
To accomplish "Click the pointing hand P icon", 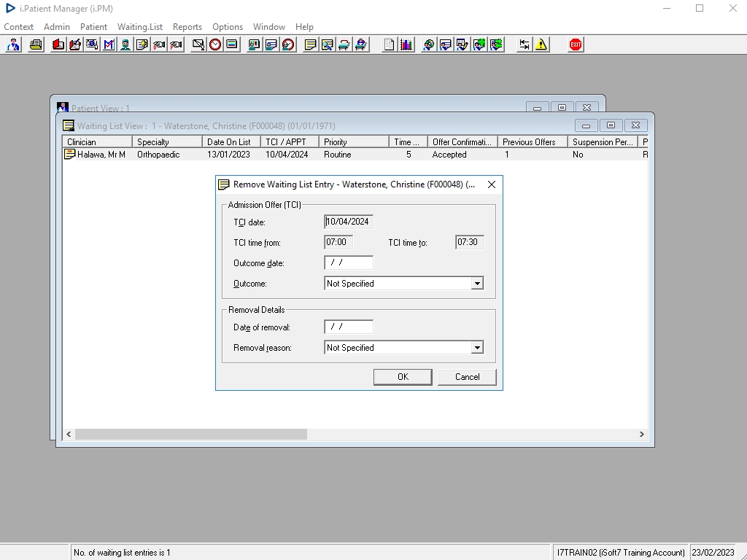I will pos(176,44).
